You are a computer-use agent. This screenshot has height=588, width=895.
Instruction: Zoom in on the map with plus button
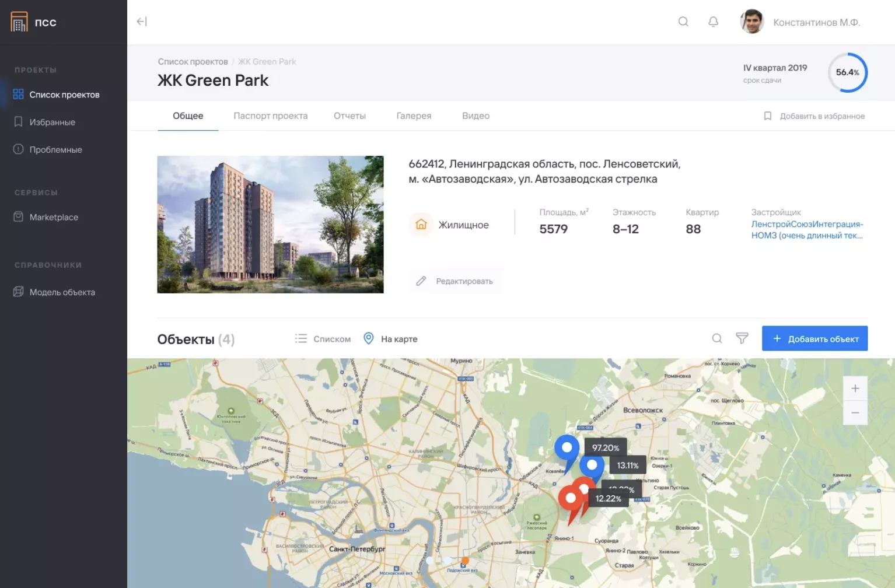pos(855,388)
